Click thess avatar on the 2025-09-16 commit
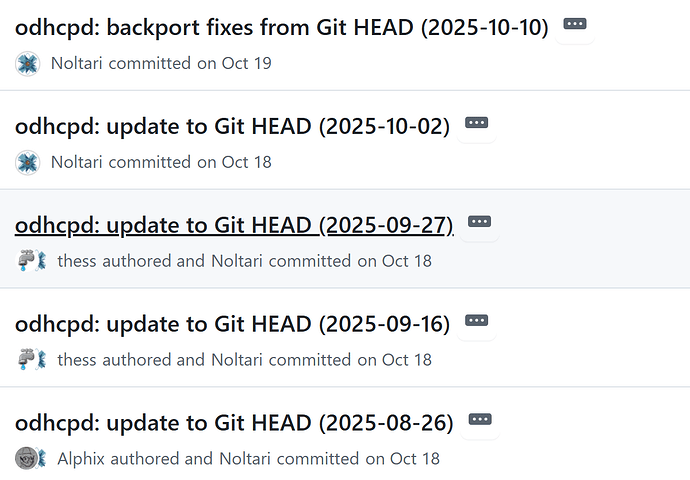This screenshot has width=690, height=480. point(24,359)
